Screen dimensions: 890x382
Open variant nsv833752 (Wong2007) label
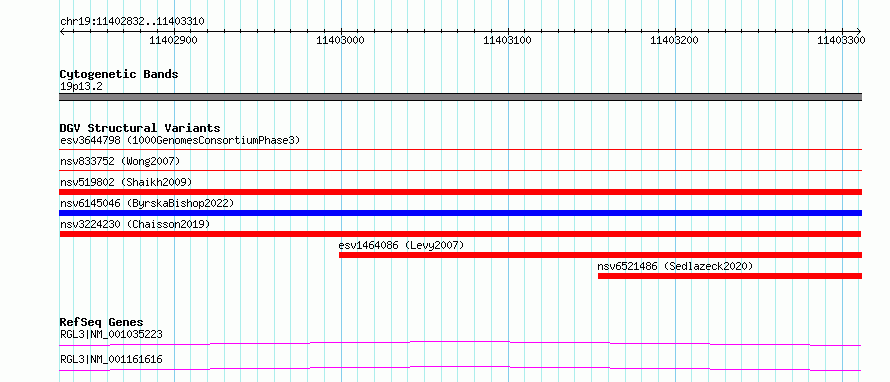120,162
